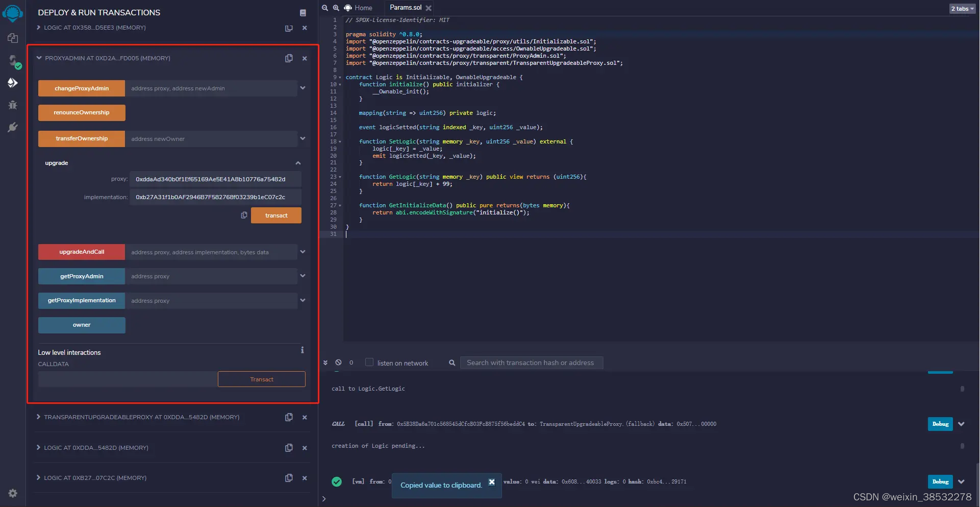
Task: Focus the upgrade proxy address field
Action: [x=215, y=179]
